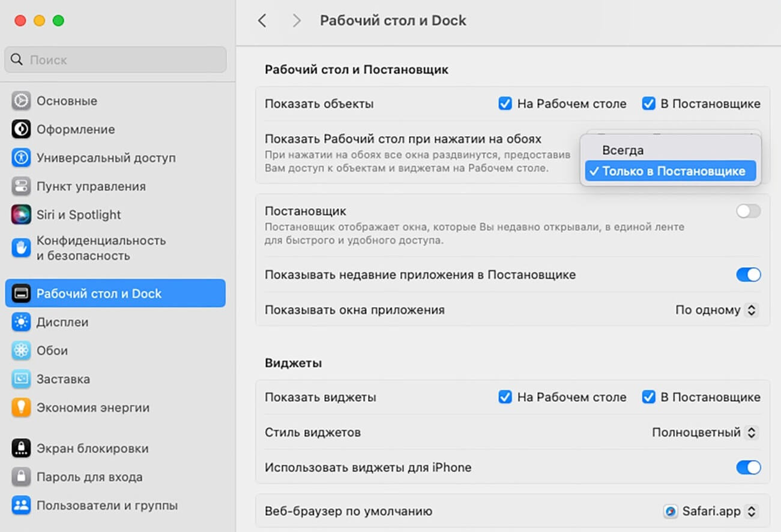Click the Универсальный доступ accessibility icon

[x=21, y=158]
